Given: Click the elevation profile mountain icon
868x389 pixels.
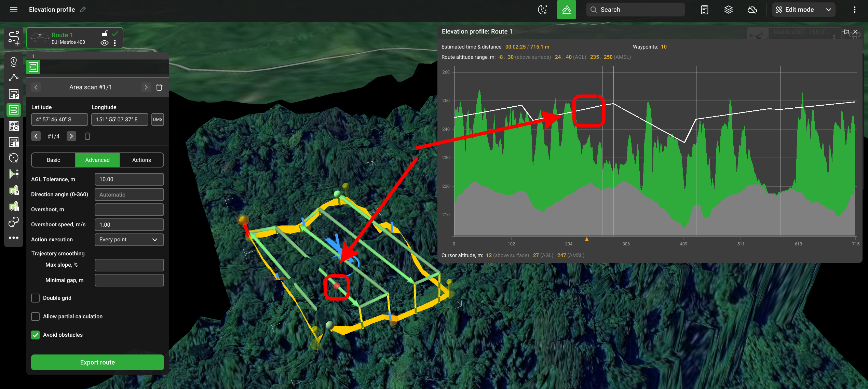Looking at the screenshot, I should point(566,10).
